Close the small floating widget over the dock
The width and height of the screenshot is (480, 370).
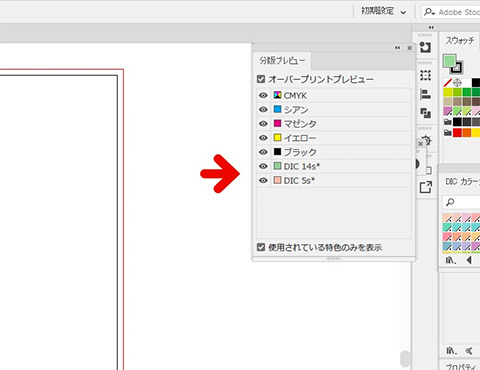coord(420,144)
